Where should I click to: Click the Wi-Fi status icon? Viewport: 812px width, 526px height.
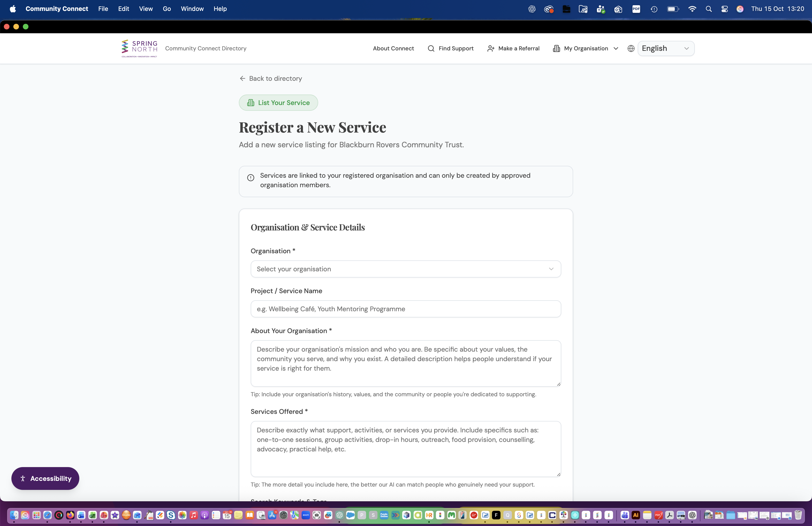coord(692,9)
